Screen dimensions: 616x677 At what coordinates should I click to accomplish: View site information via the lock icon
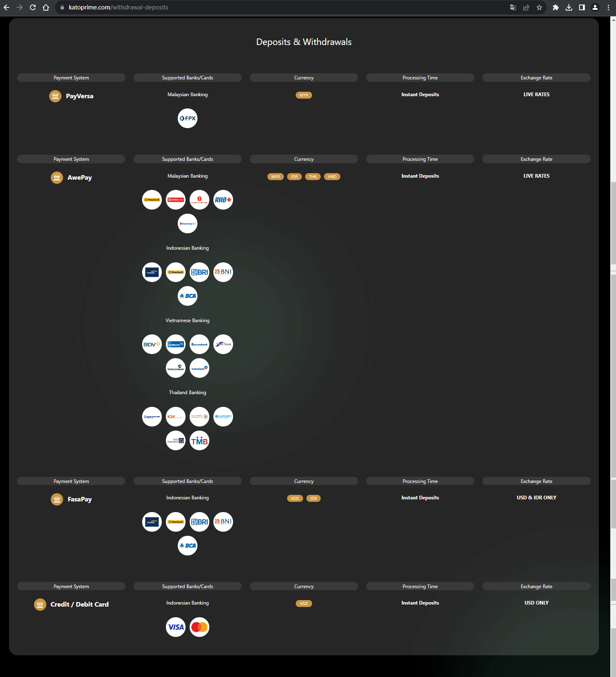click(x=62, y=7)
